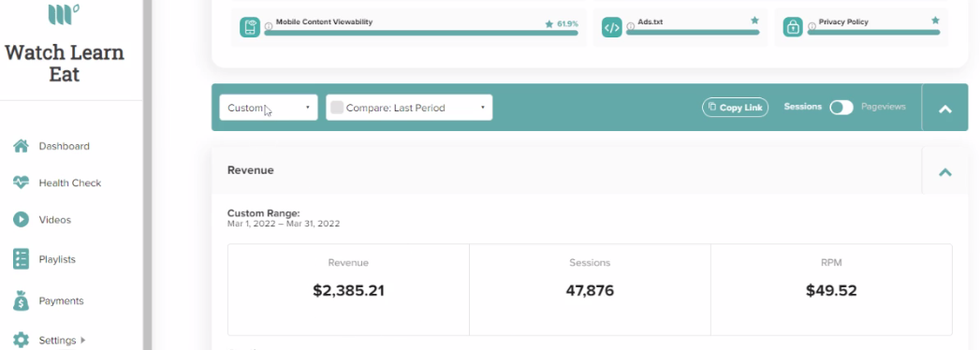The image size is (980, 350).
Task: Collapse the teal filter bar with its chevron
Action: (x=945, y=109)
